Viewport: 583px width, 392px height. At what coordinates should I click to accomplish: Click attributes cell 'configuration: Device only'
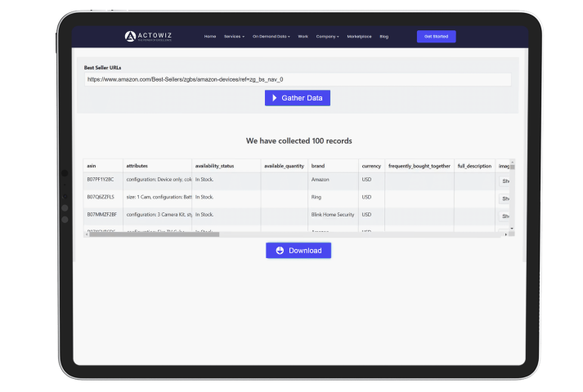tap(159, 180)
